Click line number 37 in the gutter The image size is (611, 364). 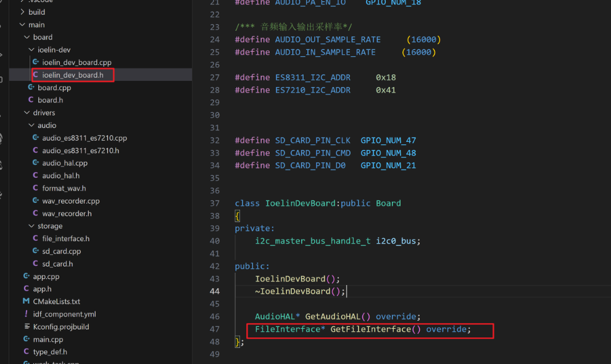pyautogui.click(x=215, y=203)
